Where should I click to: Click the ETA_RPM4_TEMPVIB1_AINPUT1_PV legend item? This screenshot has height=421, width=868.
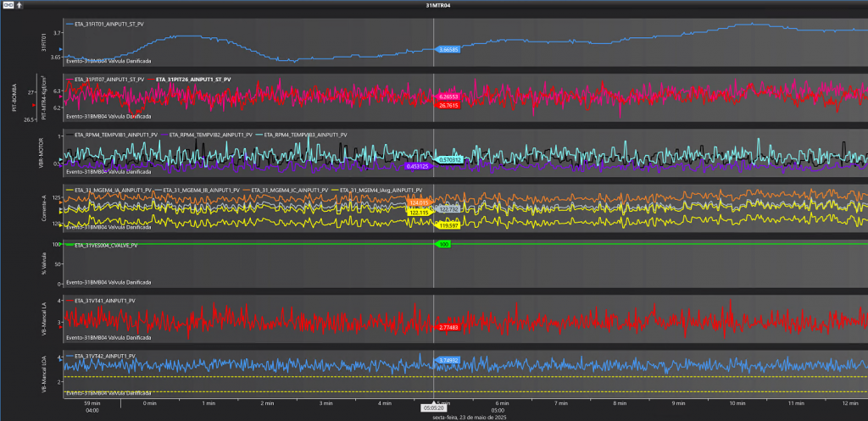115,135
